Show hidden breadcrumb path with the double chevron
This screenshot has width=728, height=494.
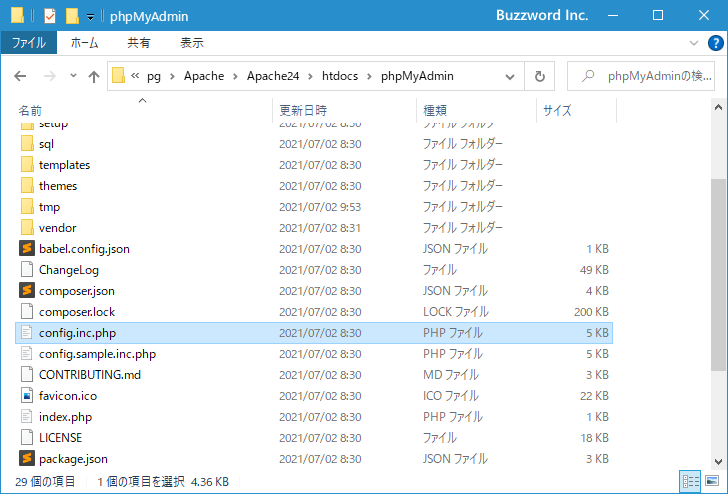pyautogui.click(x=135, y=76)
